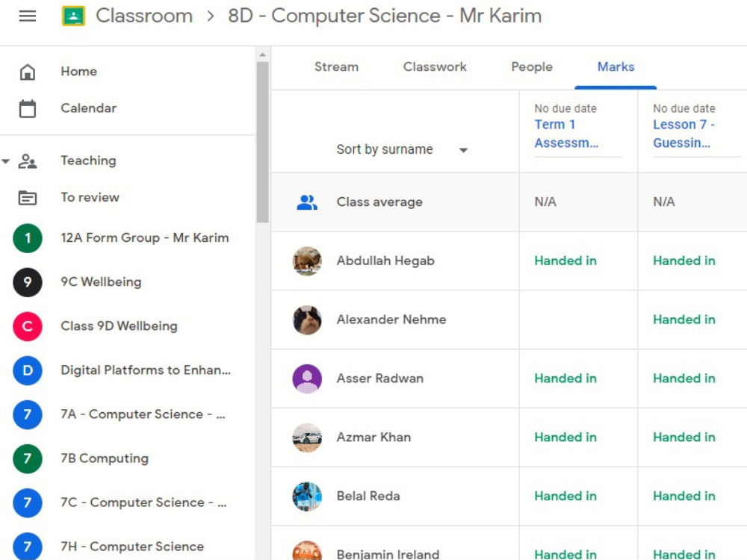Open the main hamburger menu
747x560 pixels.
27,16
